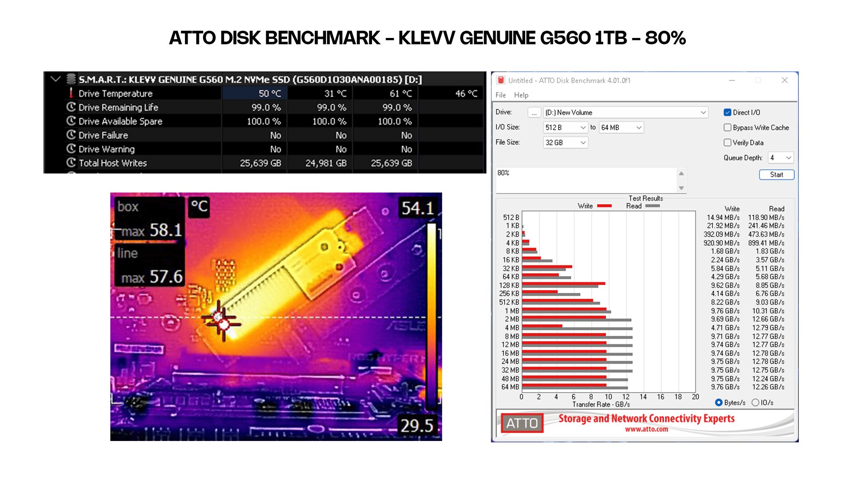Click the clock icon beside Drive Available Spare

click(71, 121)
